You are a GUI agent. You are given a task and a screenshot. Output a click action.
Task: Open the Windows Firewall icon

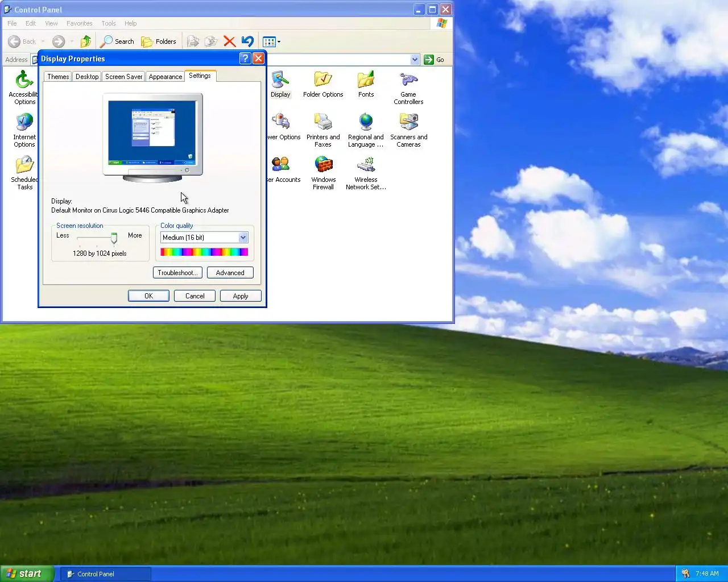(x=323, y=173)
